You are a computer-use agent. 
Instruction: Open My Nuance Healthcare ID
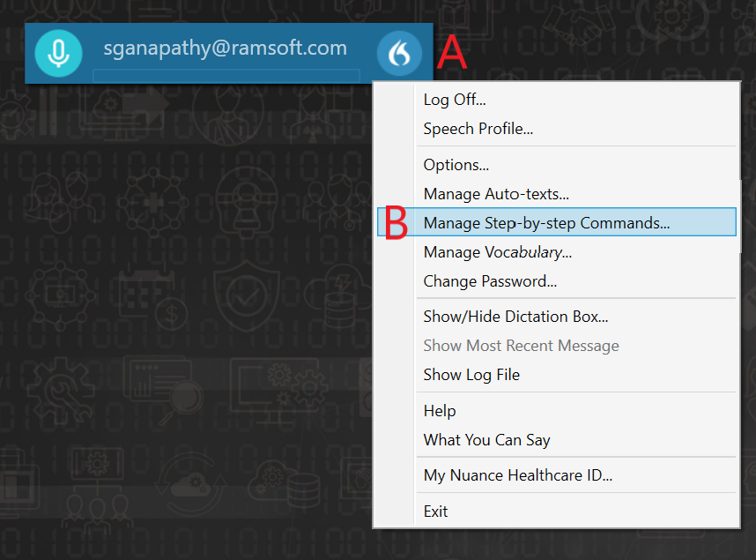pos(517,475)
